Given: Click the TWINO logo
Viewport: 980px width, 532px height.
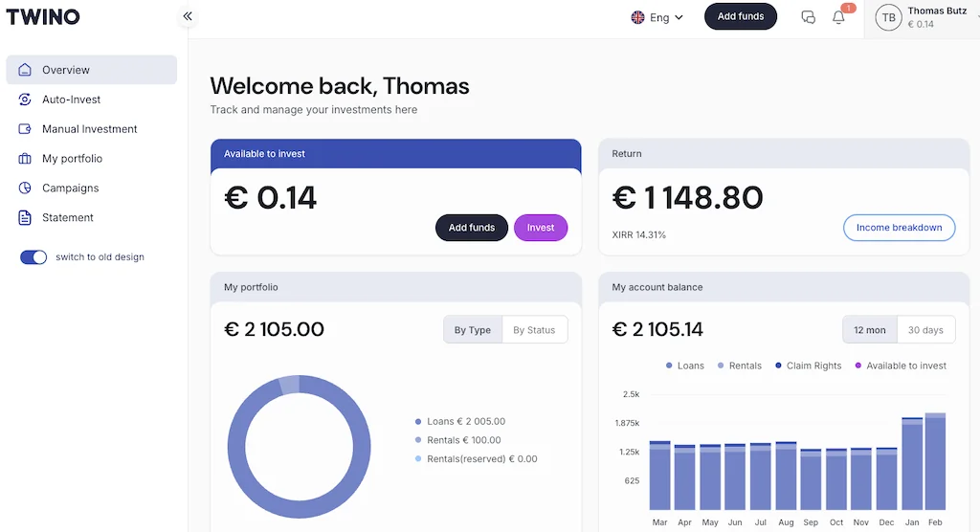Looking at the screenshot, I should (43, 17).
